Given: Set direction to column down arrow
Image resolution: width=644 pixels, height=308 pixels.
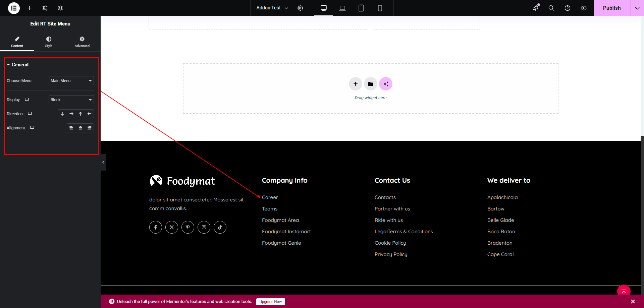Looking at the screenshot, I should tap(62, 114).
